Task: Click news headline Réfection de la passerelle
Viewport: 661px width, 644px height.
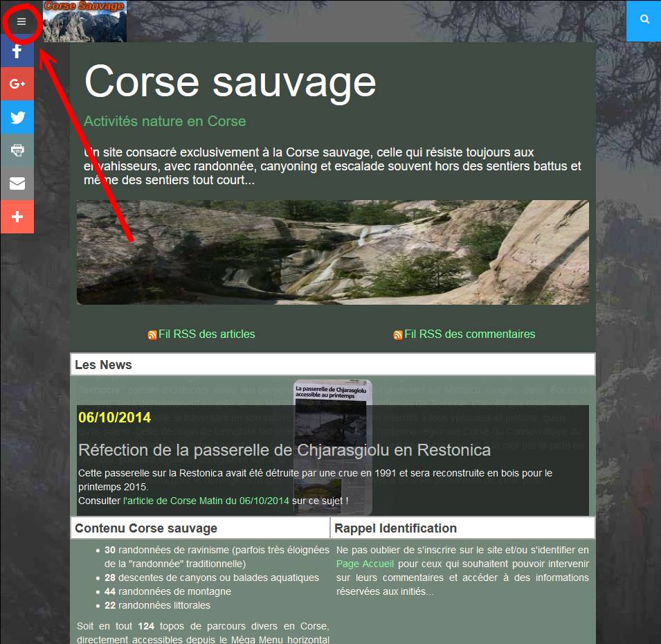Action: click(284, 450)
